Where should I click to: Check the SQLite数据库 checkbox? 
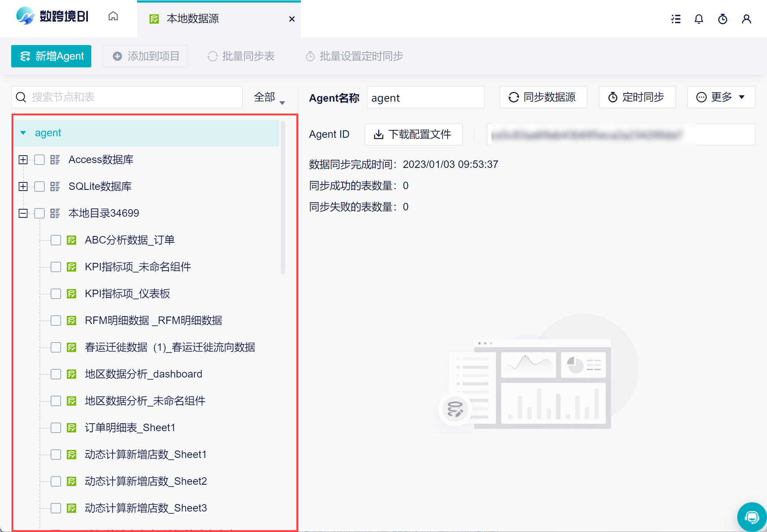point(39,187)
